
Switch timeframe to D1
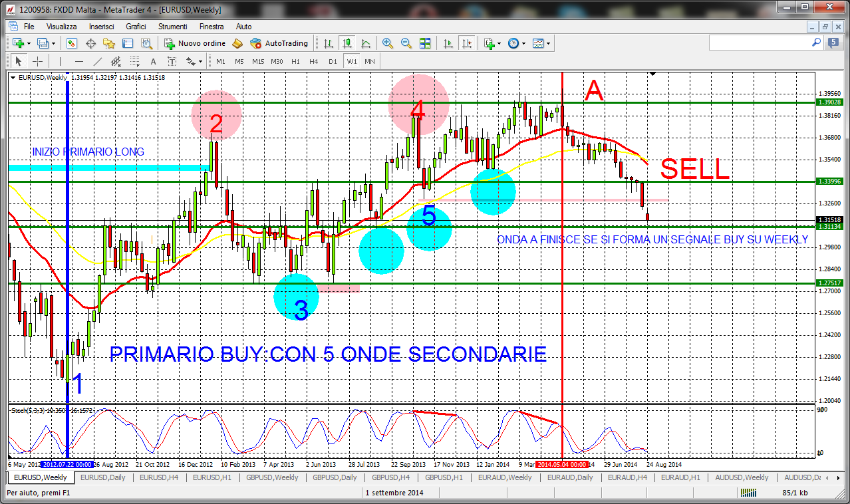coord(333,61)
